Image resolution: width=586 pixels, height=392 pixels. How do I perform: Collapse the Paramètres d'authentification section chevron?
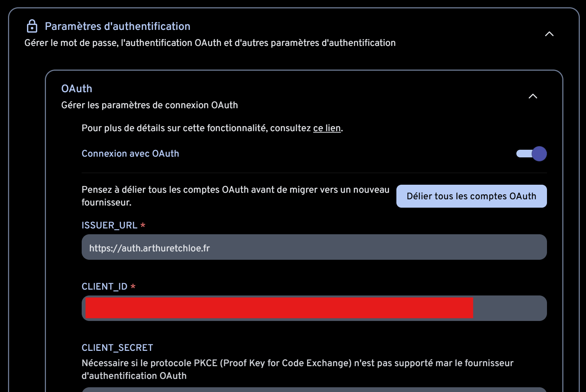(x=549, y=34)
